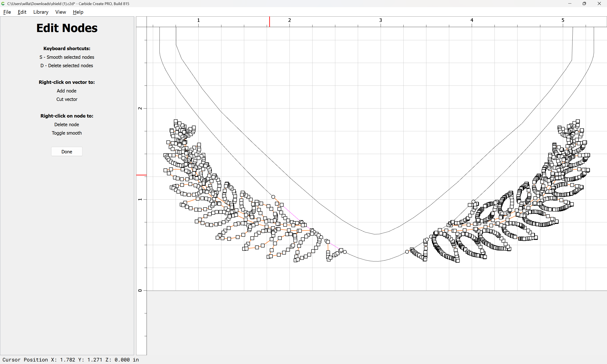Select topmost square node of left laurel

pos(176,121)
